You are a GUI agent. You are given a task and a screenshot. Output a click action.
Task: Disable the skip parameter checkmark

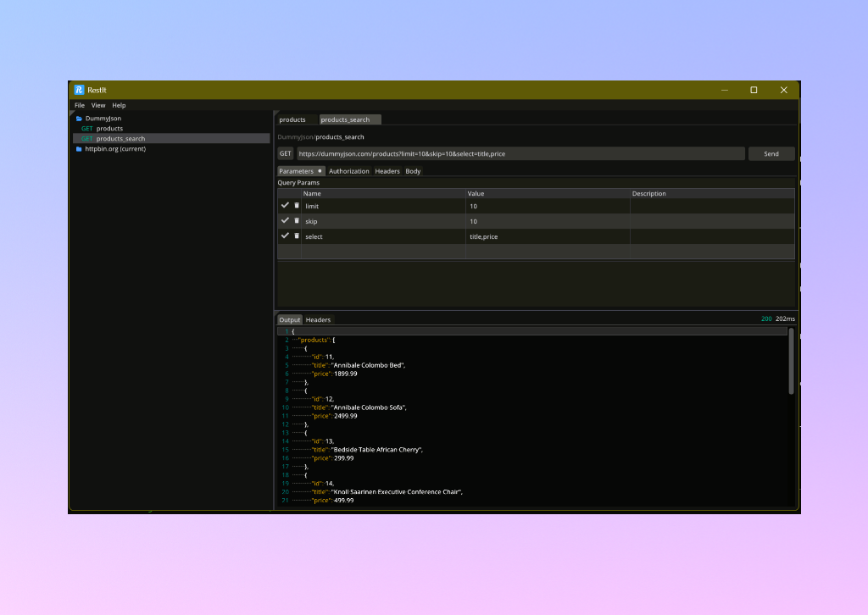pos(285,220)
